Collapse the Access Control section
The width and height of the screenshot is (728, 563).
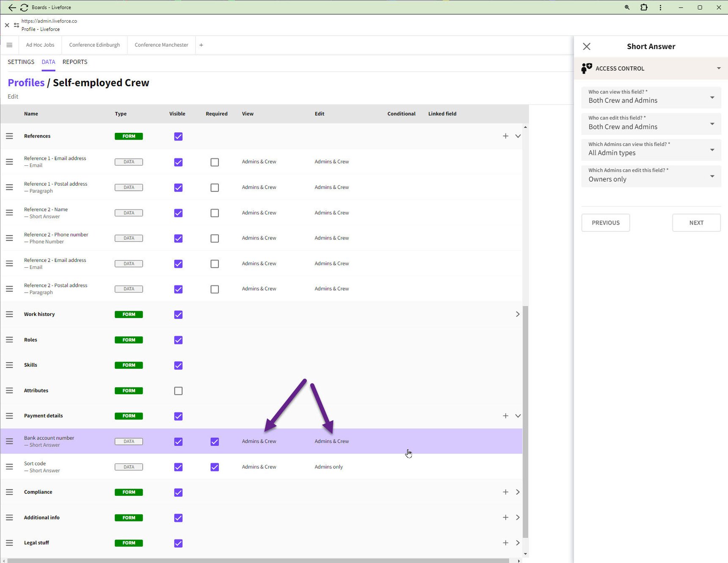tap(651, 69)
